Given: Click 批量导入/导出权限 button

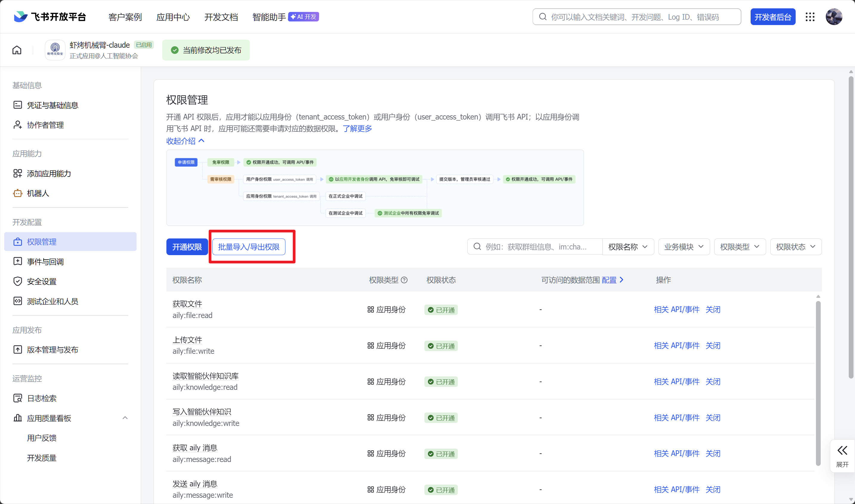Looking at the screenshot, I should (248, 247).
